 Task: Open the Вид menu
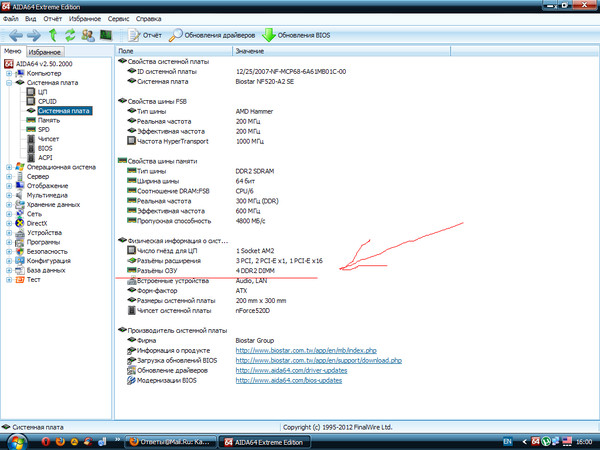pos(31,19)
